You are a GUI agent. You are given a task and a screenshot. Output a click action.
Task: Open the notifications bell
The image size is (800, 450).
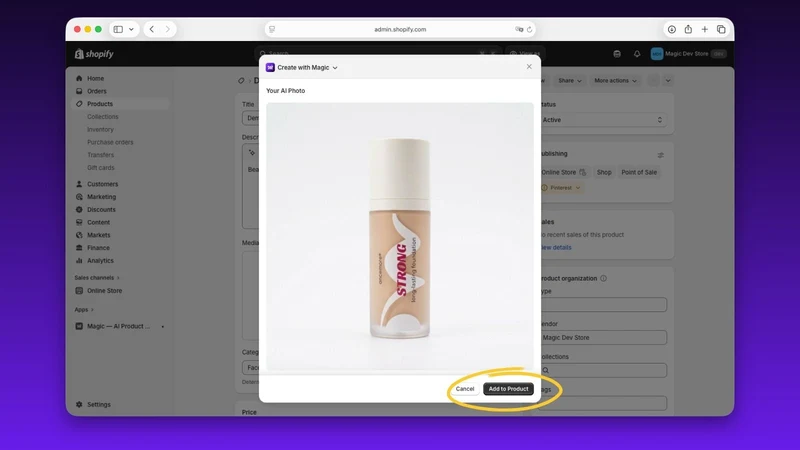(637, 54)
